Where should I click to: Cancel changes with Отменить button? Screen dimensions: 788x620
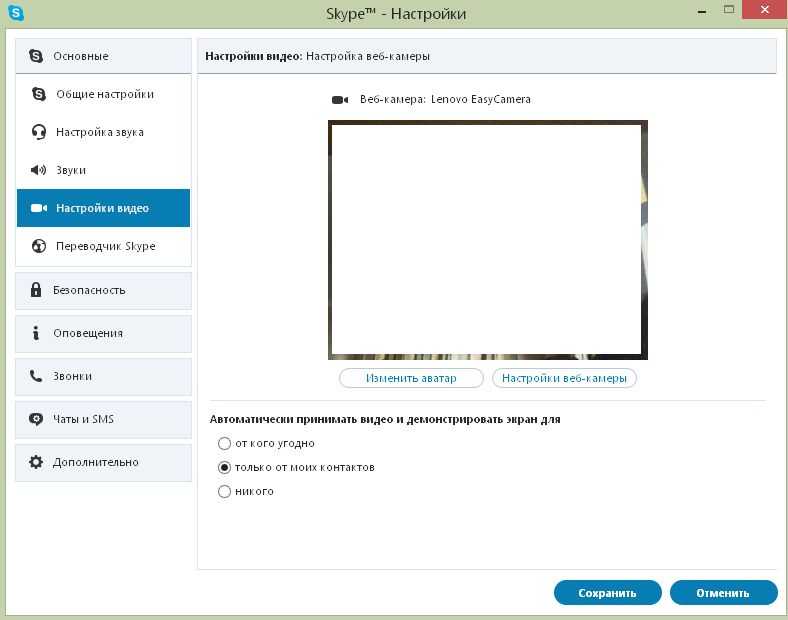point(723,593)
